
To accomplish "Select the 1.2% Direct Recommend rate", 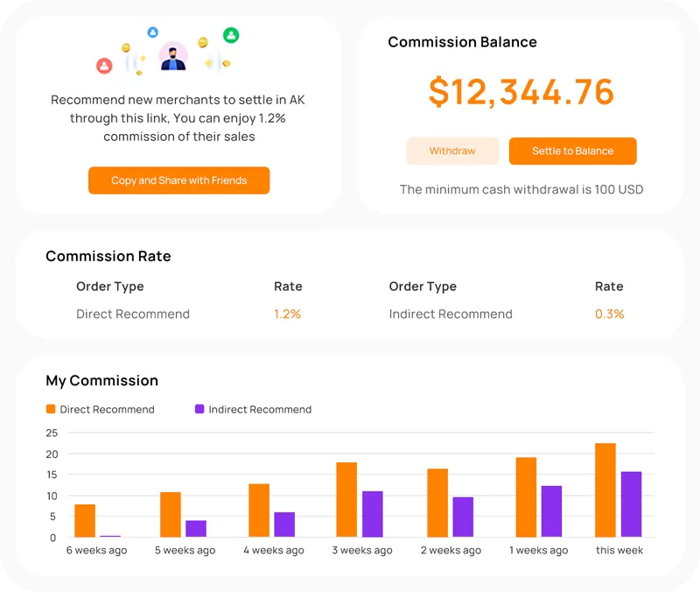I will click(x=287, y=314).
